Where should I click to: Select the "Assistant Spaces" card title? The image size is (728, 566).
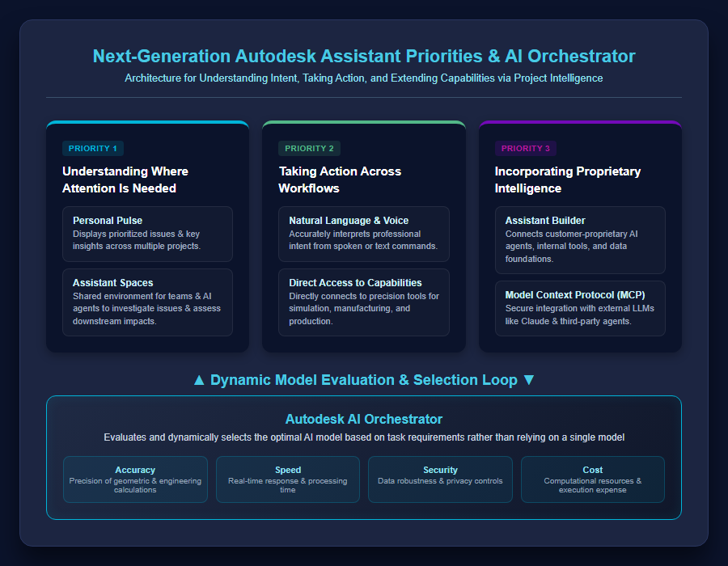112,282
